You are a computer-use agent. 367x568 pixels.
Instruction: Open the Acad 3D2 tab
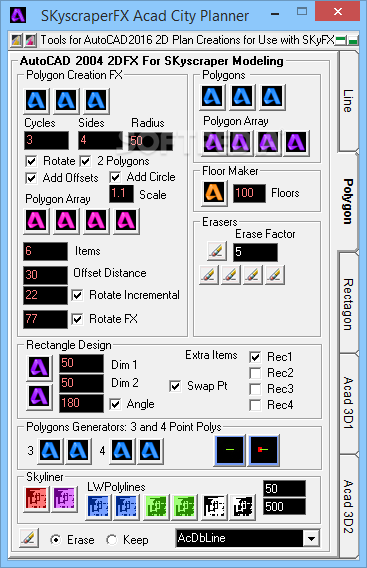tap(348, 506)
